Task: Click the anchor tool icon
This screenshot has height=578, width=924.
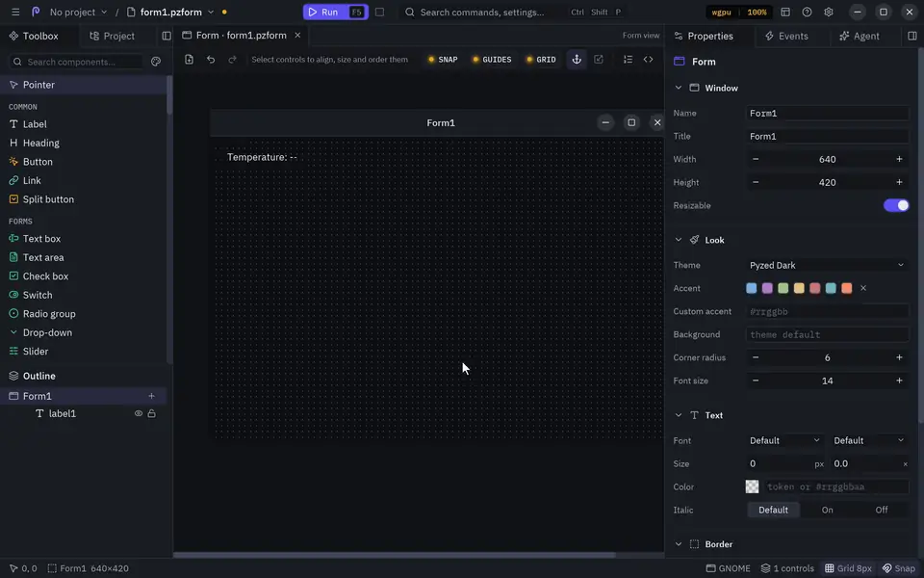Action: coord(577,60)
